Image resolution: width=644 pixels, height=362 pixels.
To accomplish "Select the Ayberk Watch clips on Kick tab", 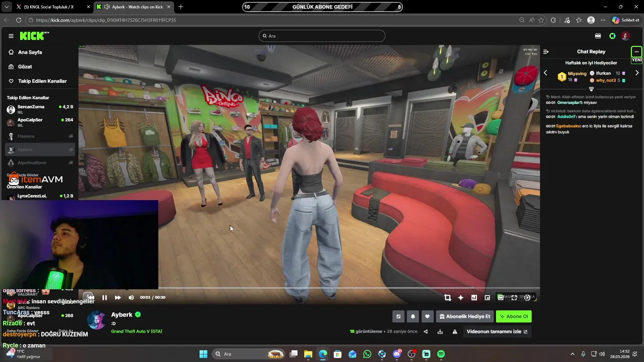I will 133,7.
